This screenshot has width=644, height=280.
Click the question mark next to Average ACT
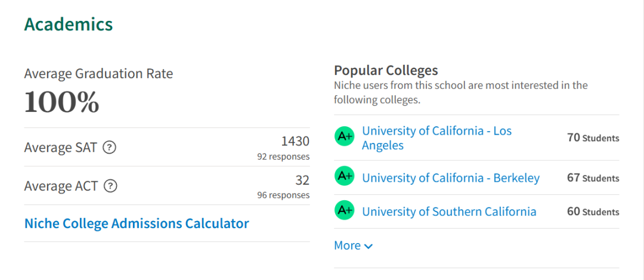tap(110, 186)
